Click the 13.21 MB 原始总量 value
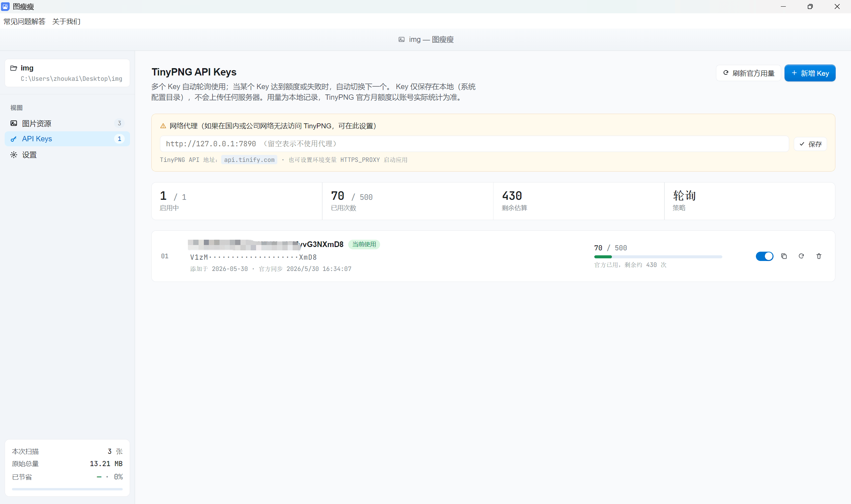The image size is (851, 504). tap(106, 463)
